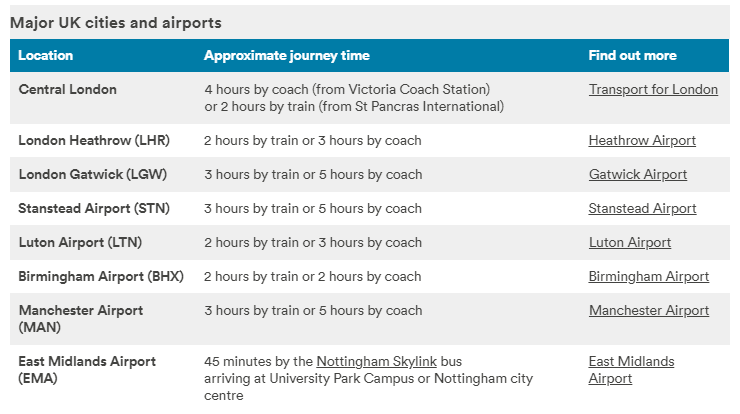
Task: Select the Approximate journey time header
Action: 286,55
